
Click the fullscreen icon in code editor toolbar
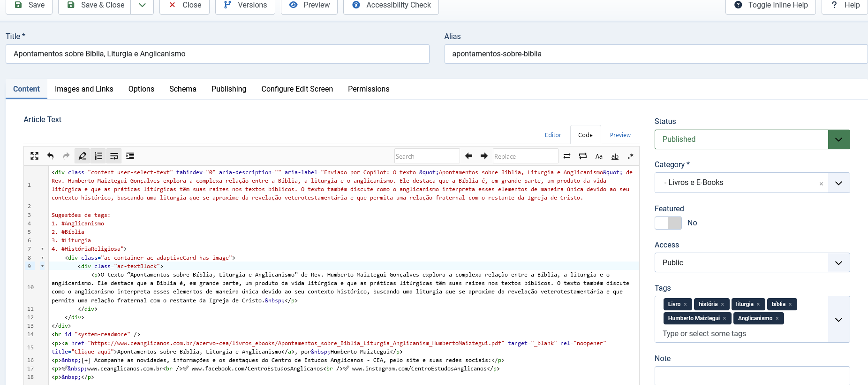(x=34, y=156)
